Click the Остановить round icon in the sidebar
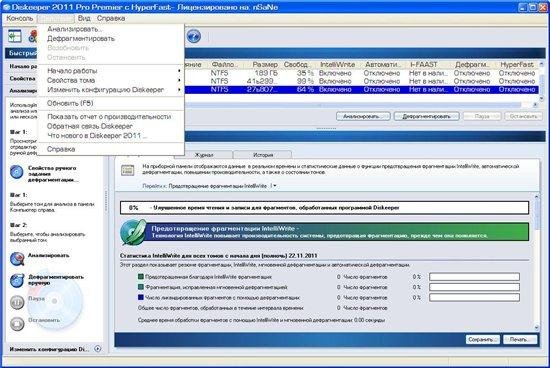The width and height of the screenshot is (550, 368). (x=16, y=323)
